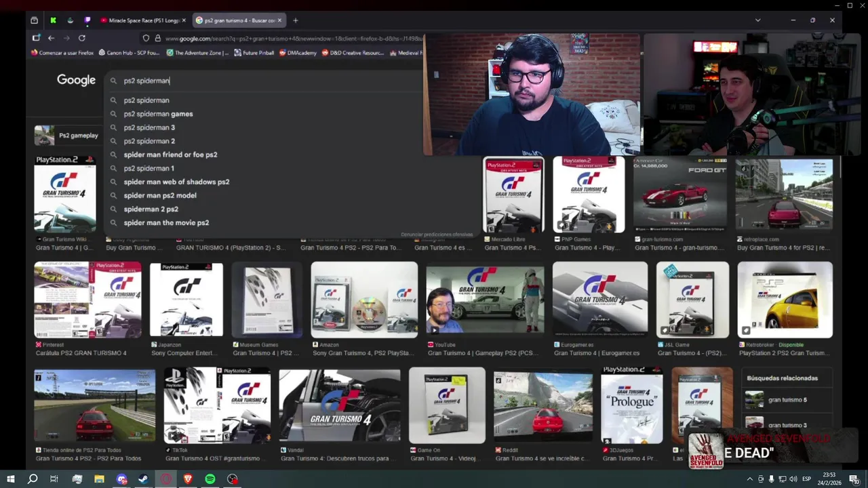This screenshot has width=868, height=488.
Task: Open the Ford GT gran-turismo.com image
Action: (x=680, y=195)
